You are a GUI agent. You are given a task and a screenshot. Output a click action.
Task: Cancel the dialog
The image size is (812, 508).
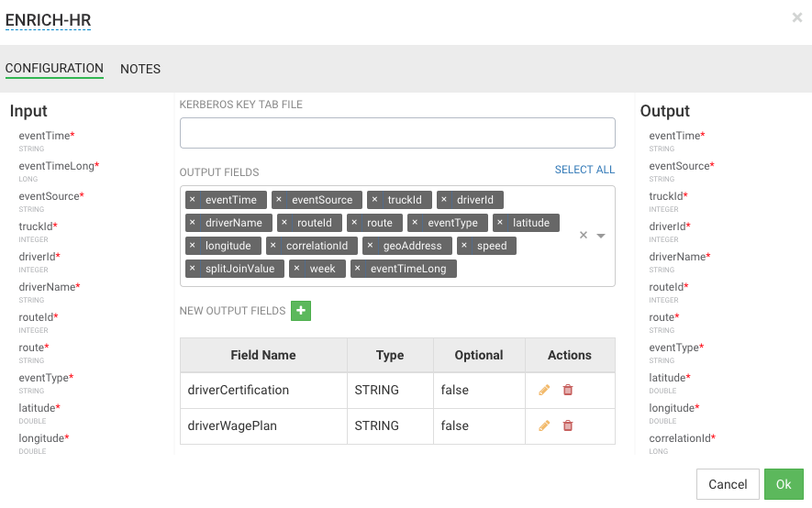tap(728, 484)
